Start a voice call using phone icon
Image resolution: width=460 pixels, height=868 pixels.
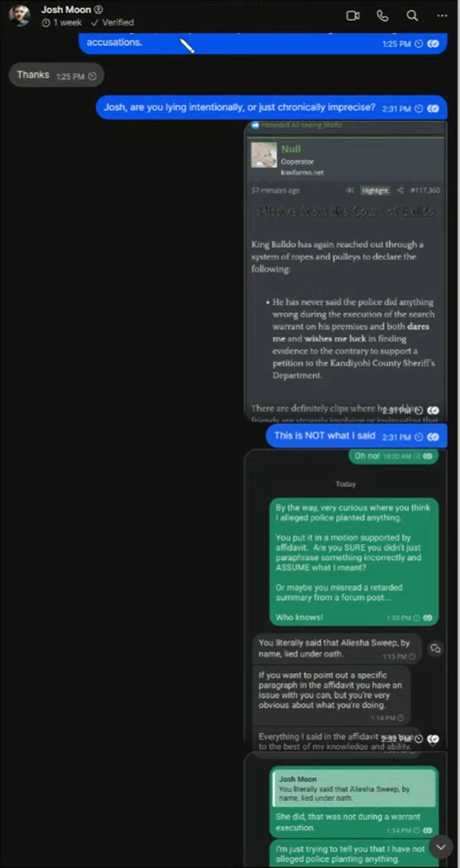point(383,16)
